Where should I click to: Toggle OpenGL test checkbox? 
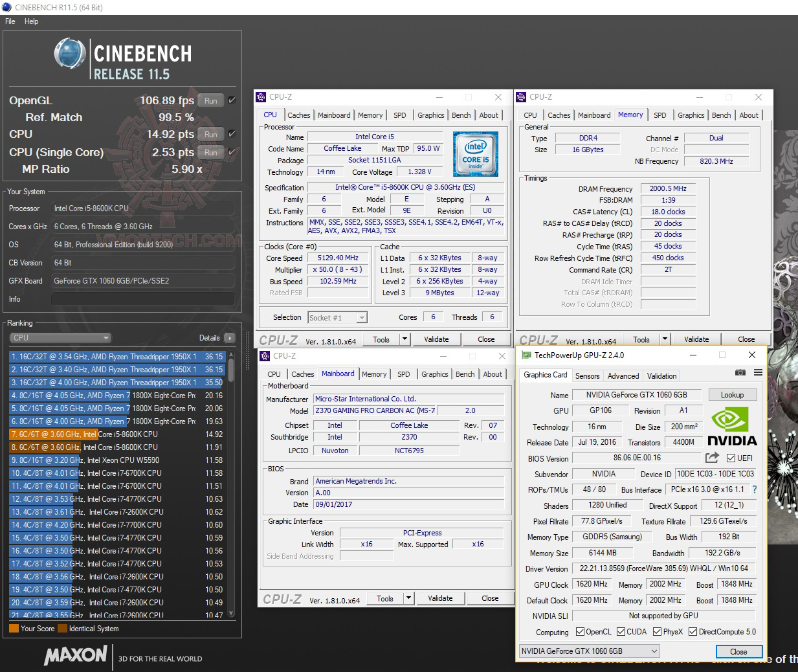coord(232,100)
